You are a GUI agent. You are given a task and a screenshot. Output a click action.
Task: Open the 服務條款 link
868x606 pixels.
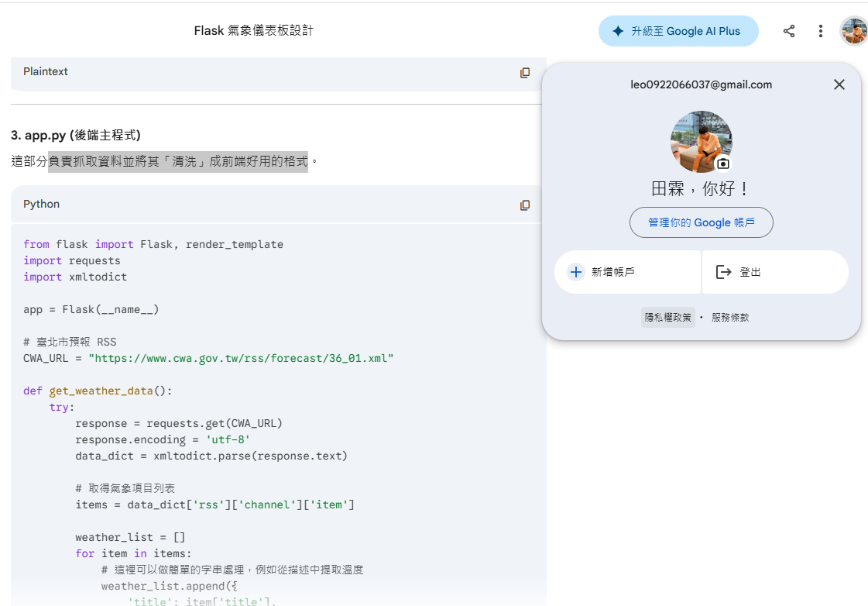tap(730, 318)
